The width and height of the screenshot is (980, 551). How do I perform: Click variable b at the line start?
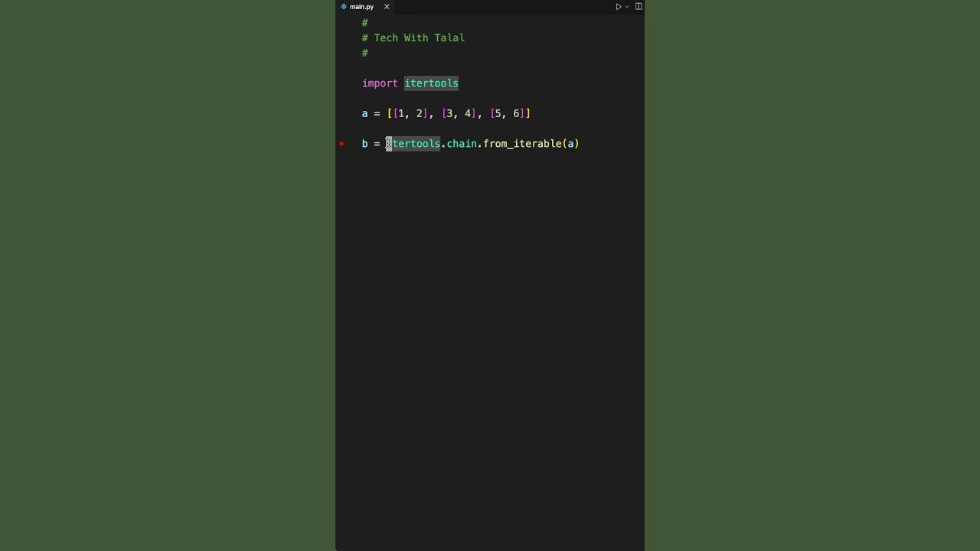[x=364, y=144]
